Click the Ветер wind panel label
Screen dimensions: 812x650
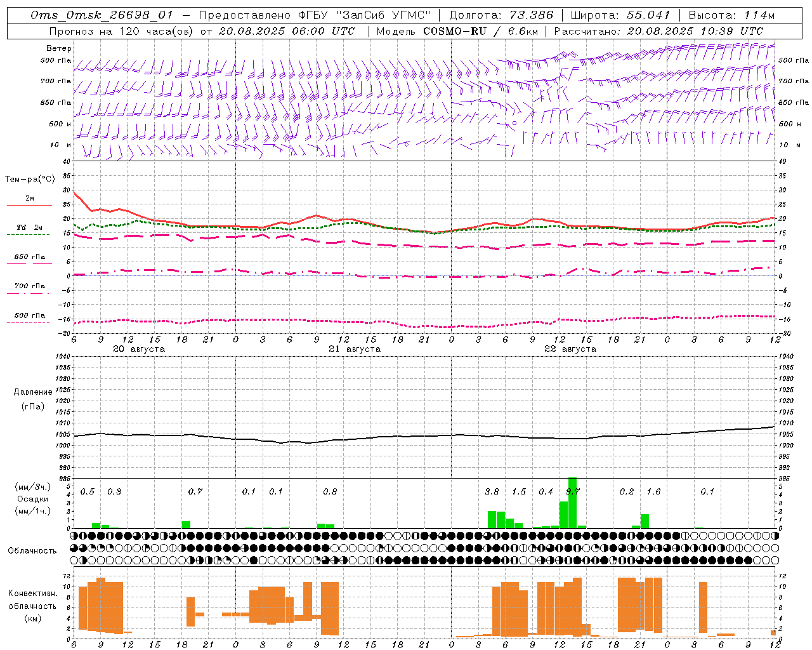point(59,48)
